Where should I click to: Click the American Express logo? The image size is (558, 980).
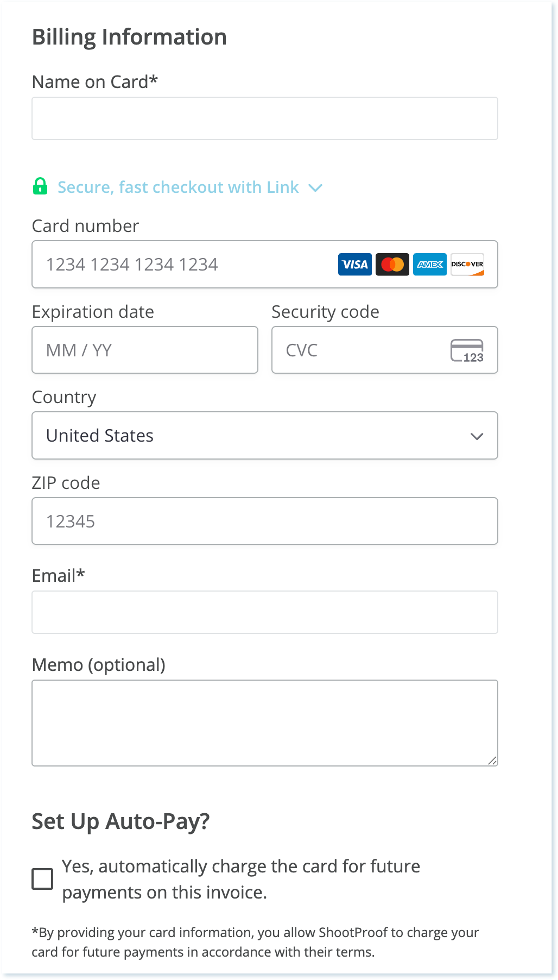[x=430, y=265]
